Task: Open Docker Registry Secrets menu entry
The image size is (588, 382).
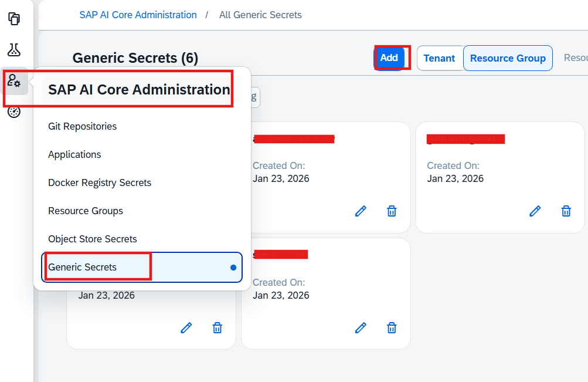Action: point(142,182)
